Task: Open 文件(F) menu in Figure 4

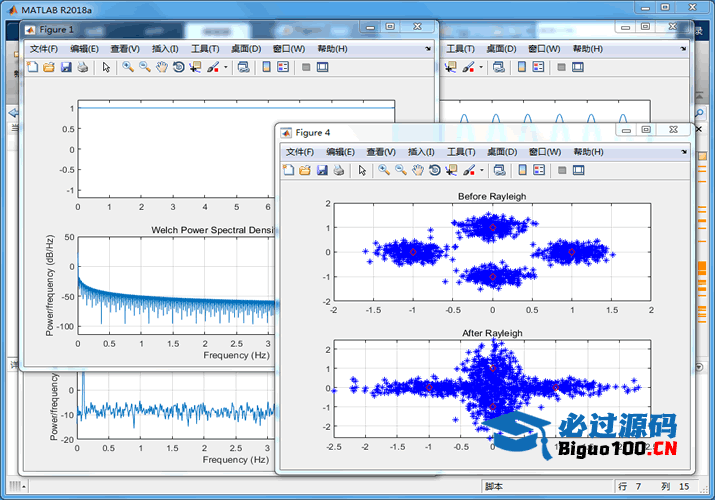Action: click(x=300, y=152)
